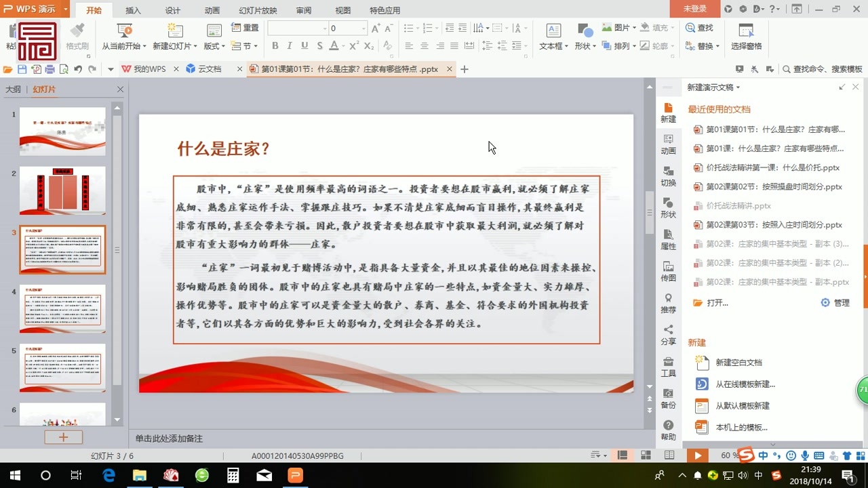Toggle bold formatting
Screen dimensions: 868x488
[275, 46]
